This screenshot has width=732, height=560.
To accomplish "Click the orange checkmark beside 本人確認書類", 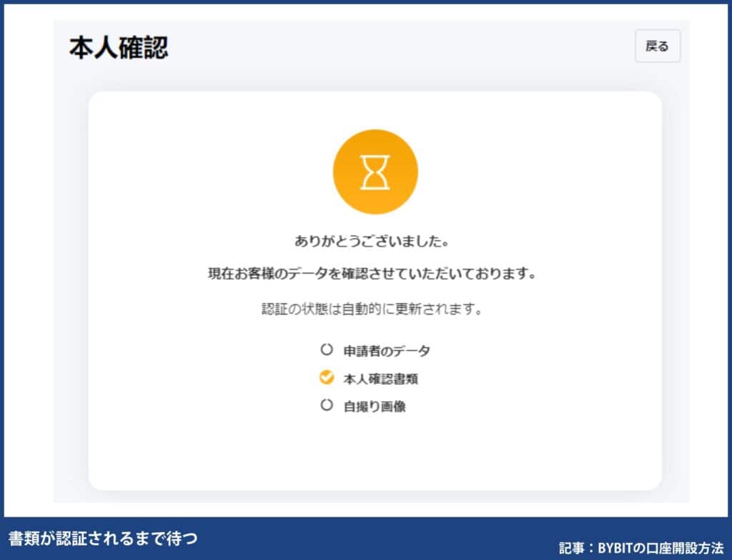I will 327,377.
